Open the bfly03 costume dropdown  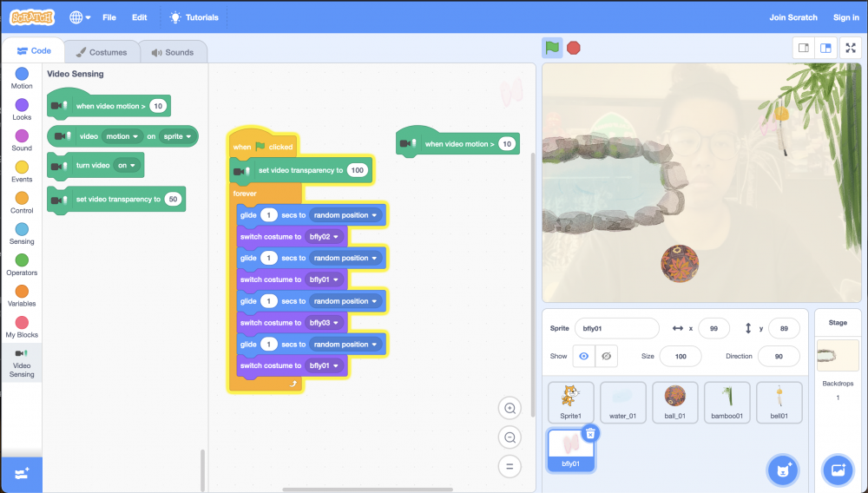click(324, 323)
